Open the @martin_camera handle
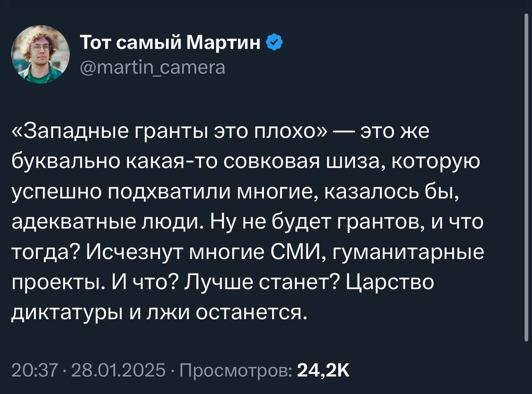This screenshot has width=532, height=394. [x=153, y=66]
